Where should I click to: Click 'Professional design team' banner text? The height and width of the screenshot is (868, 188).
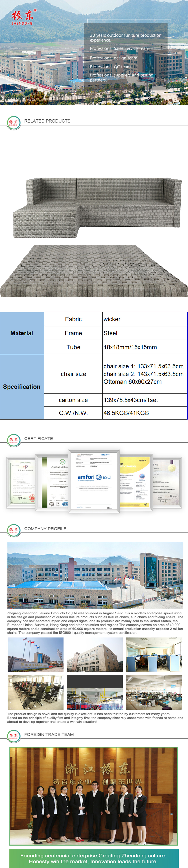(x=114, y=58)
